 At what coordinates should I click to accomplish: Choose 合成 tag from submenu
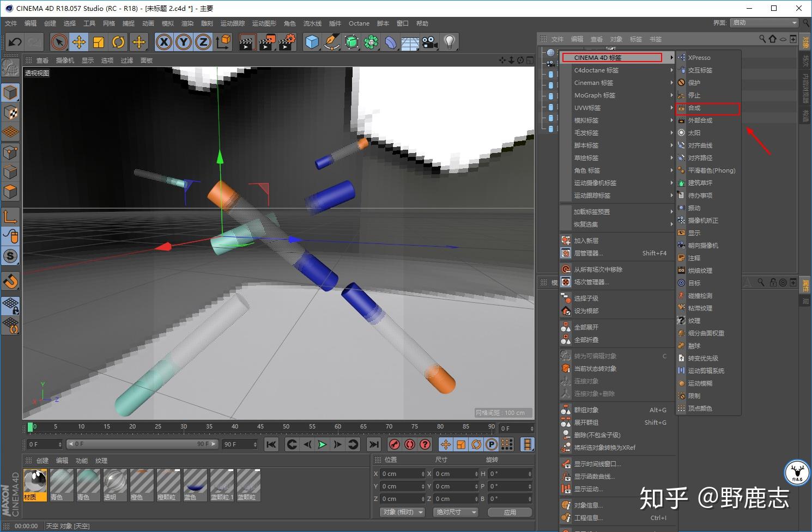pyautogui.click(x=708, y=108)
